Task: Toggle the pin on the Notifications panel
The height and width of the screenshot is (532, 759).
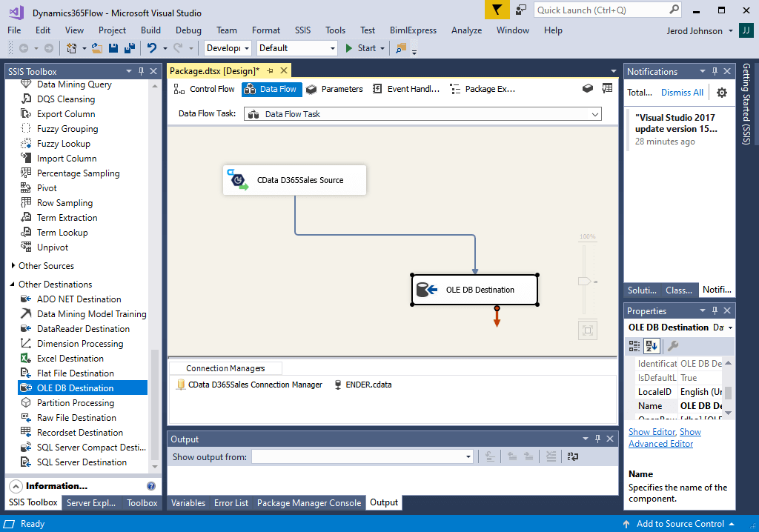Action: (x=715, y=72)
